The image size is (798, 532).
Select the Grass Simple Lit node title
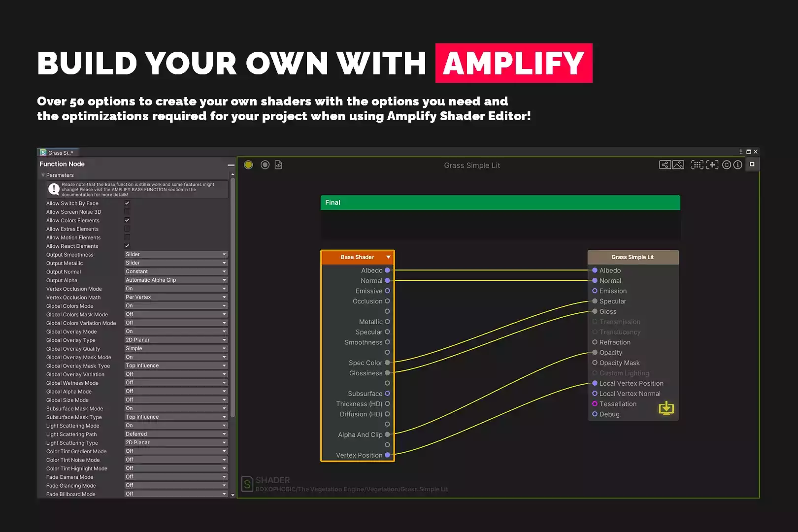pyautogui.click(x=633, y=257)
